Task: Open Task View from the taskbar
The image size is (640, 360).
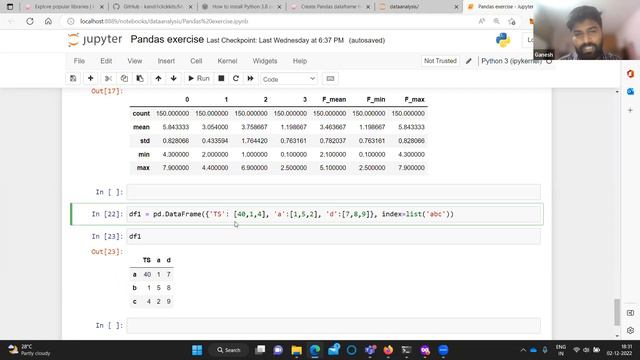Action: pos(260,350)
